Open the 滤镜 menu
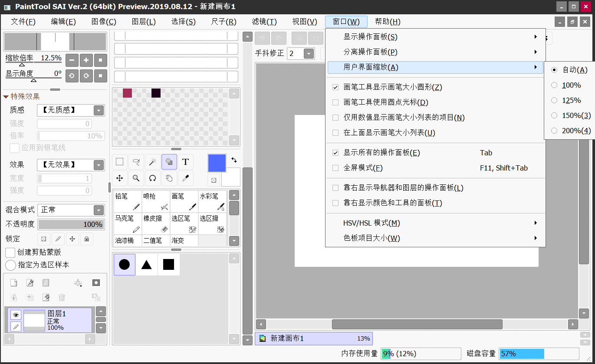The width and height of the screenshot is (595, 364). (264, 22)
